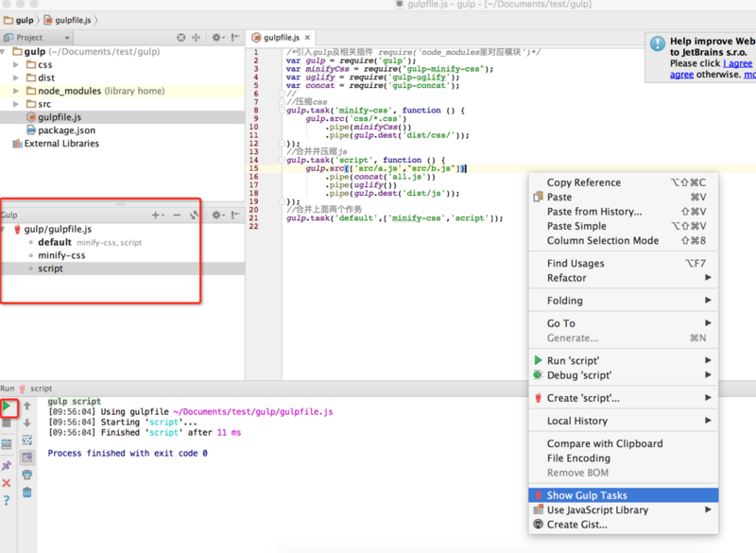Expand the css folder
This screenshot has height=553, width=756.
pyautogui.click(x=16, y=64)
